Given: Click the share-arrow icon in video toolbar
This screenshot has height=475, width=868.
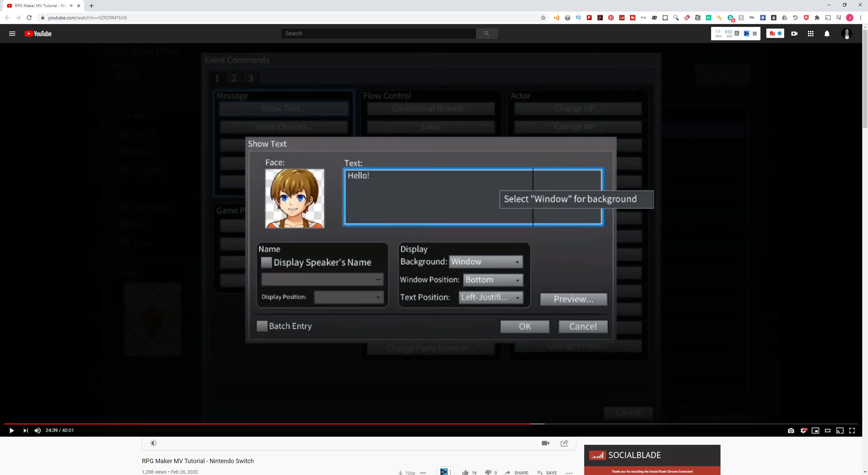Looking at the screenshot, I should coord(565,443).
